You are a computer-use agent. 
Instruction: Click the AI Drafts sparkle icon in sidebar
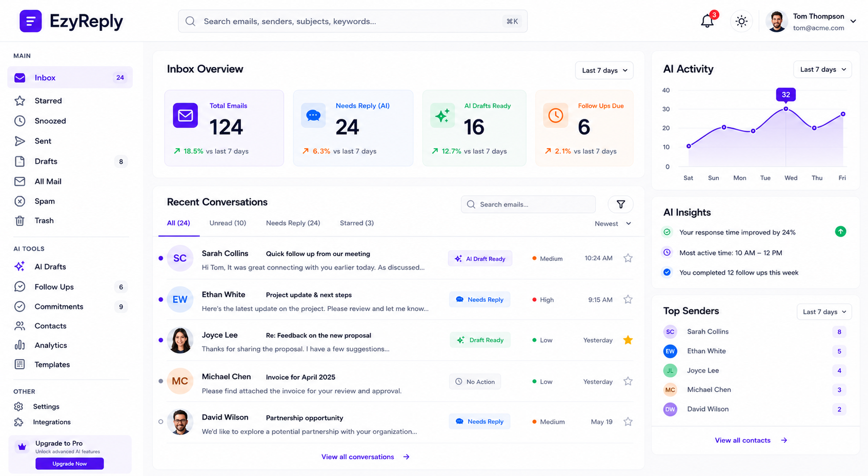(19, 266)
